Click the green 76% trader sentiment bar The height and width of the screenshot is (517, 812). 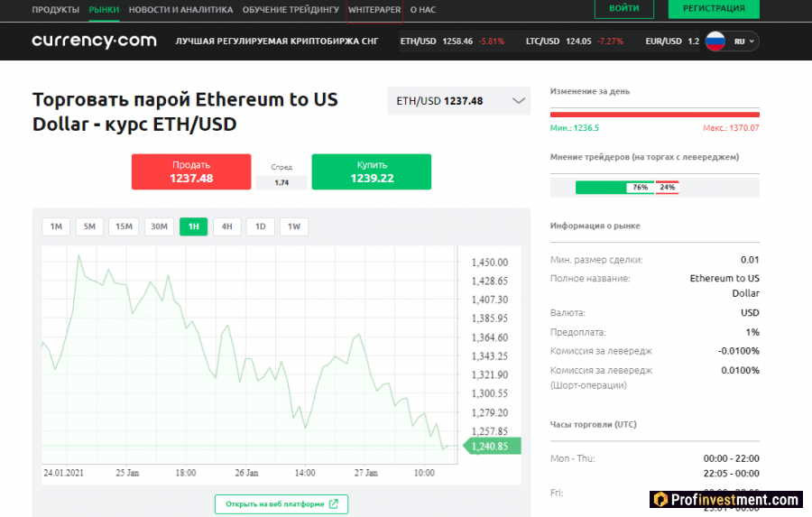[614, 187]
